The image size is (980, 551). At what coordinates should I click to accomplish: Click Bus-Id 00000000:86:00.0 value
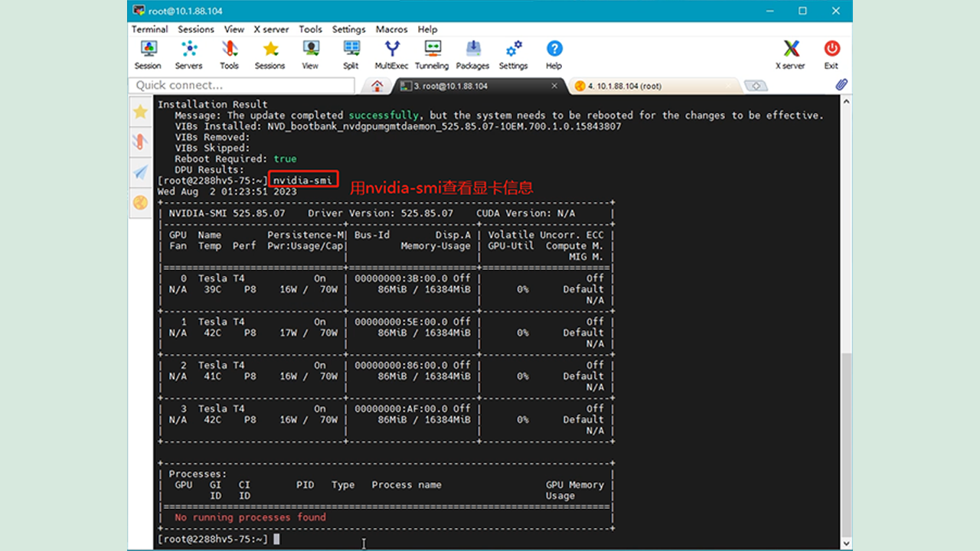tap(400, 366)
